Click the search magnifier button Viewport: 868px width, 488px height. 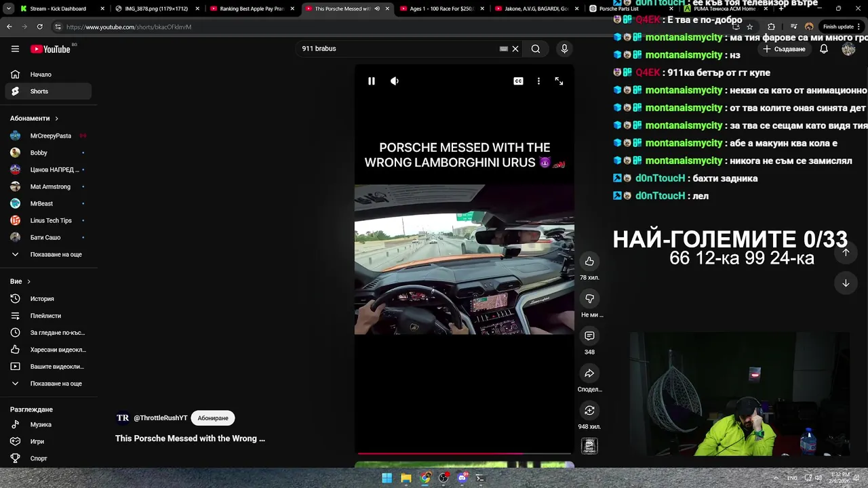(x=536, y=49)
